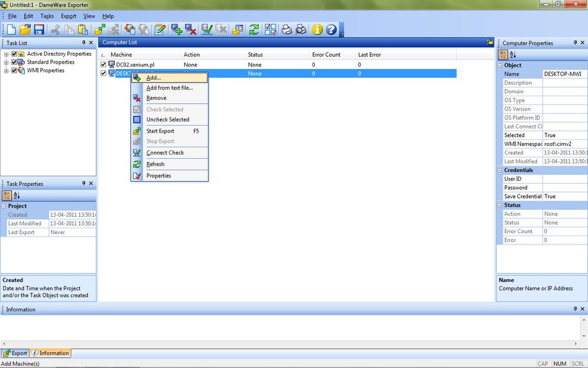The width and height of the screenshot is (588, 368).
Task: Click the Refresh green arrows toolbar icon
Action: point(254,29)
